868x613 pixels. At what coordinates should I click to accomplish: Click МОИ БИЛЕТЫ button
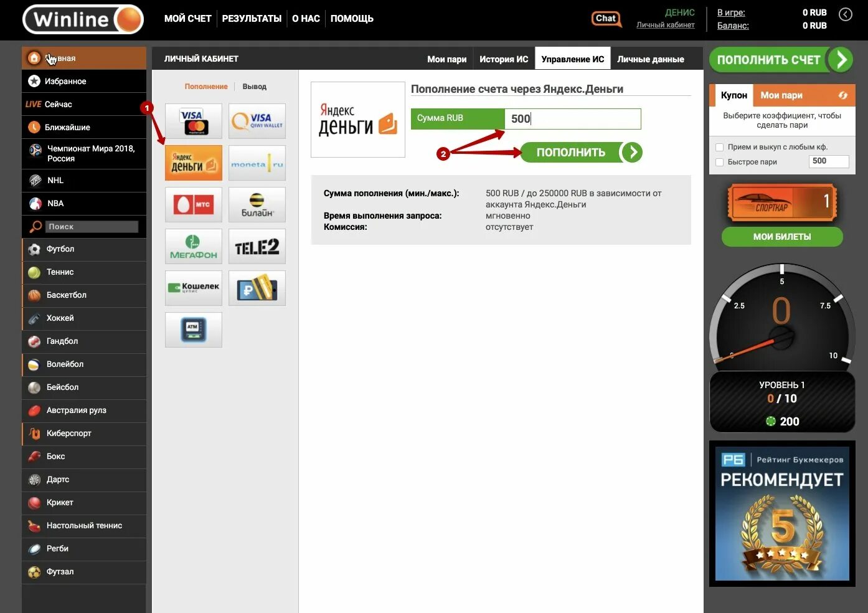coord(782,237)
